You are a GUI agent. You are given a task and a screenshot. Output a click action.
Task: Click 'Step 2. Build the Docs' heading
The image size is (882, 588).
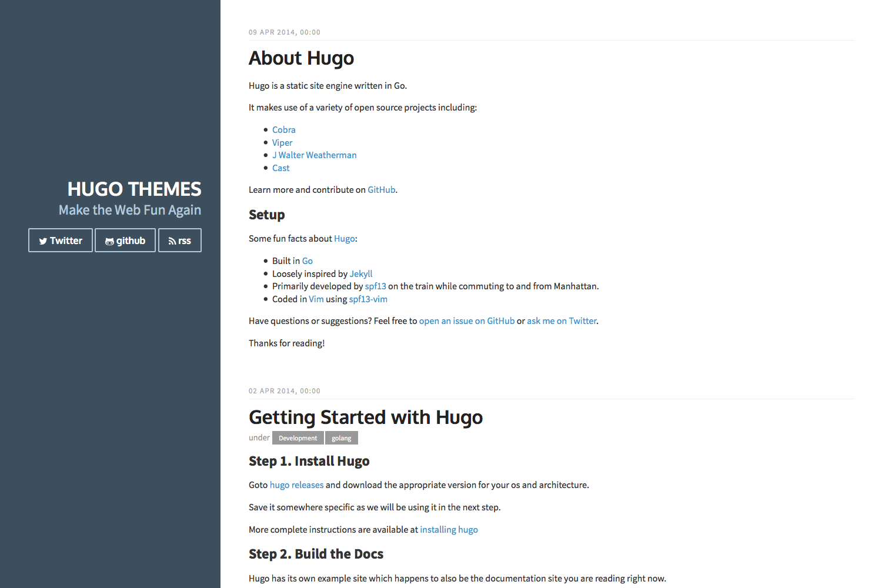coord(316,554)
